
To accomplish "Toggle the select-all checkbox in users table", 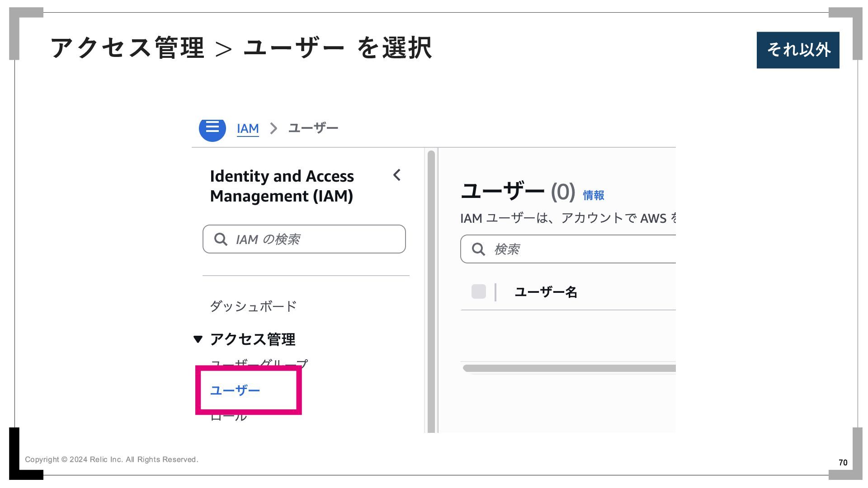I will pos(479,291).
